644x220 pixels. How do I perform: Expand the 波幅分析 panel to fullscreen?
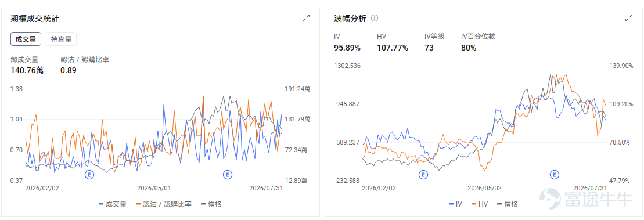coord(629,18)
